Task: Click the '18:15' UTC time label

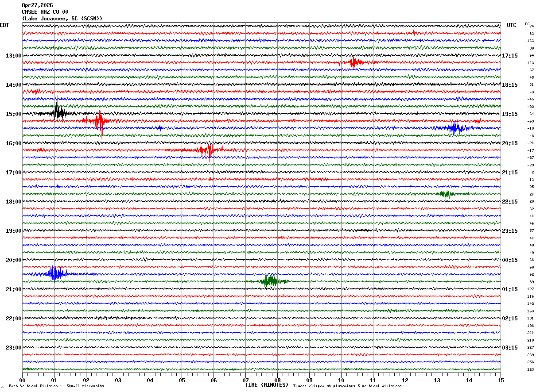Action: tap(510, 85)
